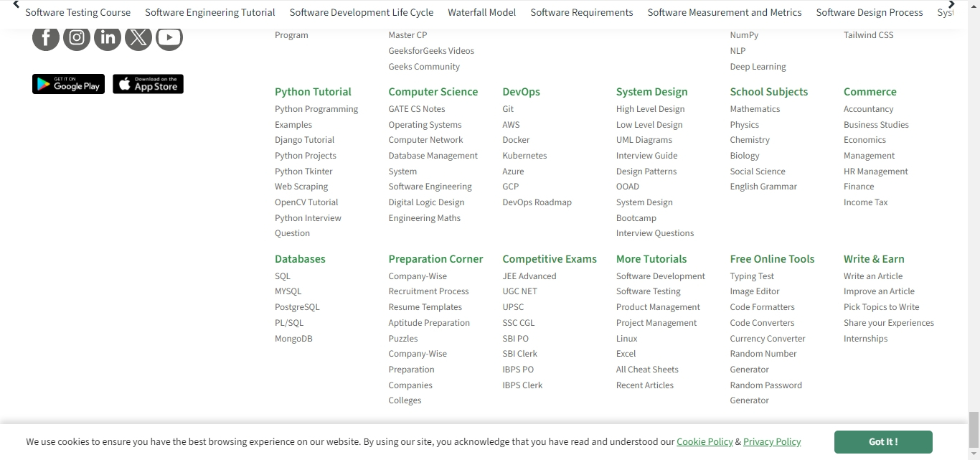980x460 pixels.
Task: Open the Facebook social icon
Action: pos(46,37)
